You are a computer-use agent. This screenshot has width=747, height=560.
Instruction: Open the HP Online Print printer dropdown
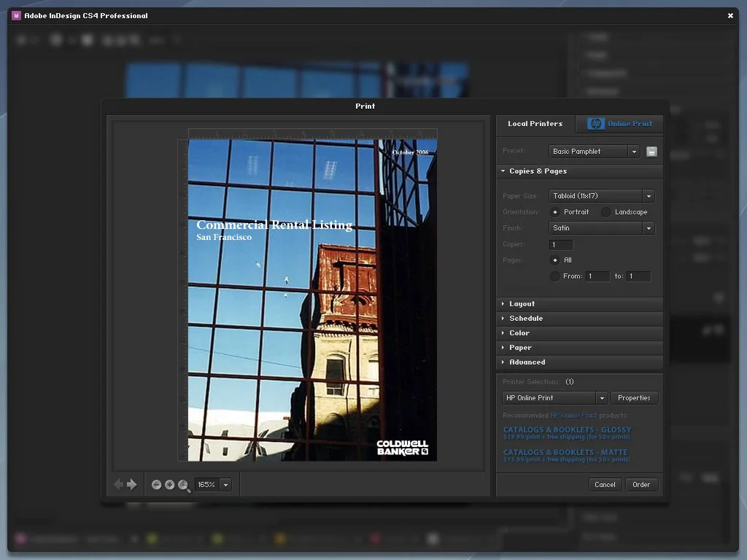click(555, 397)
